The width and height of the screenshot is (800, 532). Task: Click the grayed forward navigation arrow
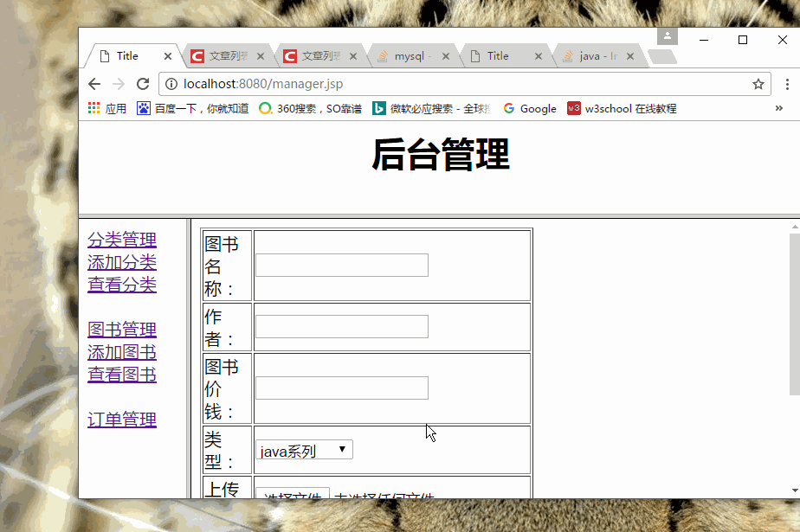point(119,85)
